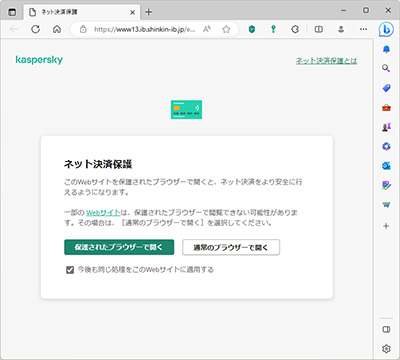Open the sidebar Games chess icon
This screenshot has height=360, width=400.
(x=386, y=127)
